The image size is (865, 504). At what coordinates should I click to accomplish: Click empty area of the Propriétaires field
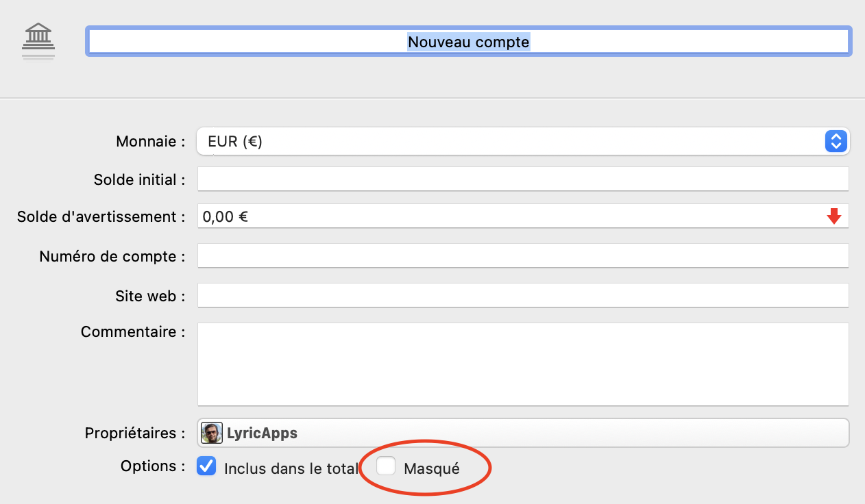569,433
